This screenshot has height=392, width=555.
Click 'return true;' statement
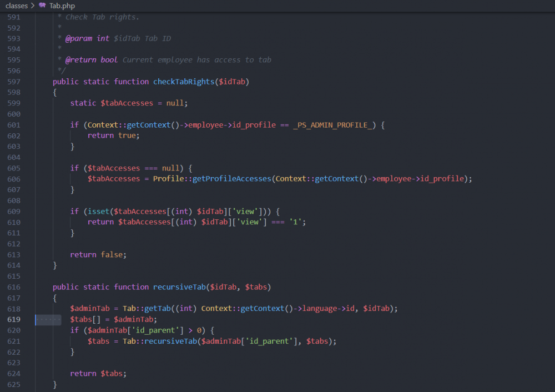[x=114, y=135]
